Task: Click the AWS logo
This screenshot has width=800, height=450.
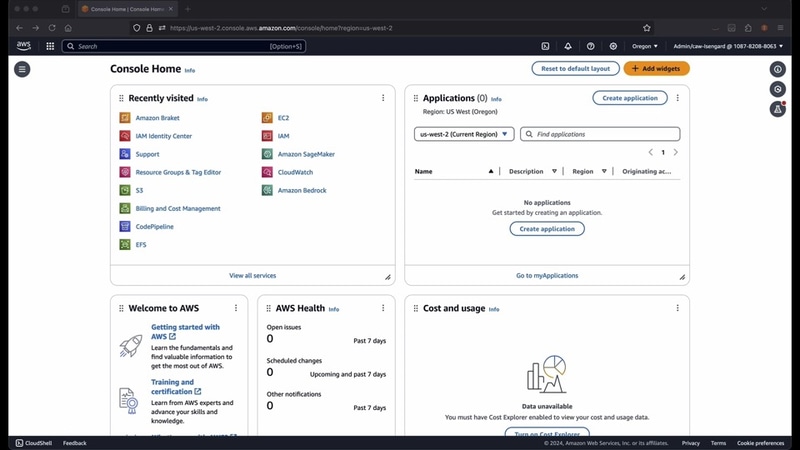Action: 23,46
